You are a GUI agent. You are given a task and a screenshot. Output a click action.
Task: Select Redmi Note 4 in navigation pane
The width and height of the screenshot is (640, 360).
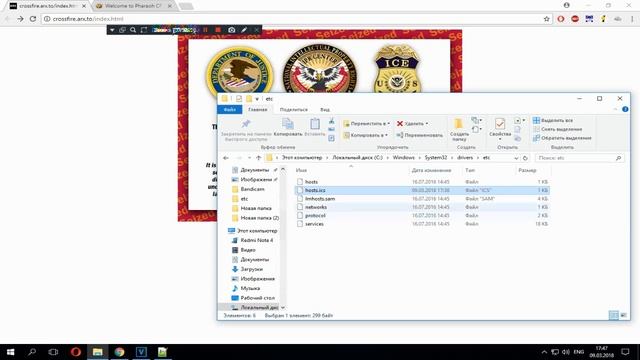[x=256, y=240]
